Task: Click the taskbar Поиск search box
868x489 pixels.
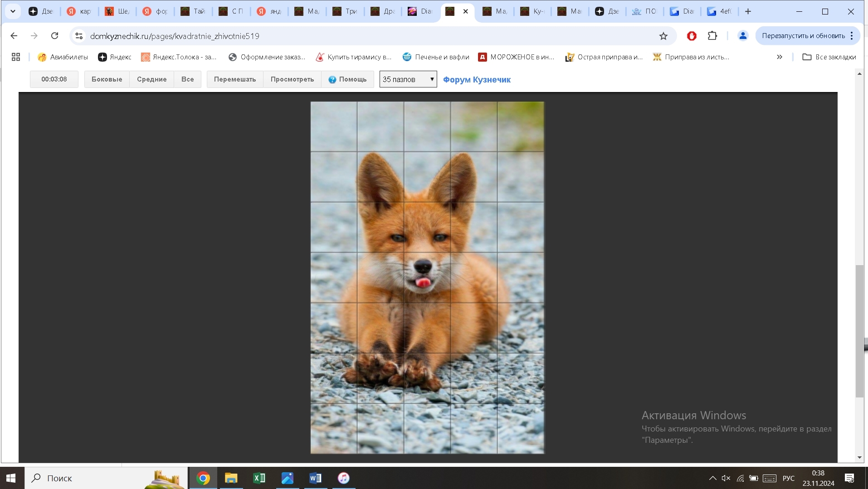Action: [106, 478]
